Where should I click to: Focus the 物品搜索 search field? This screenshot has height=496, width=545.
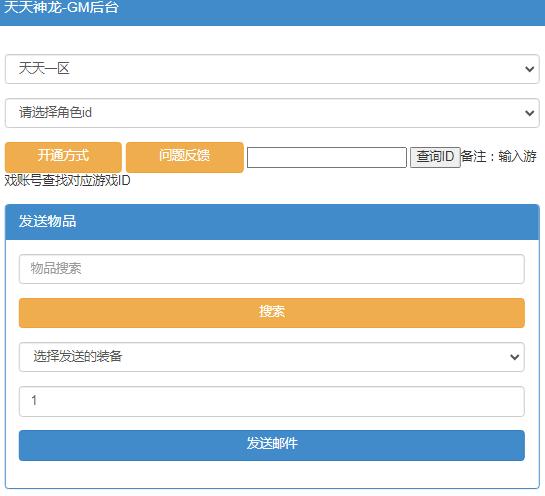[x=272, y=269]
